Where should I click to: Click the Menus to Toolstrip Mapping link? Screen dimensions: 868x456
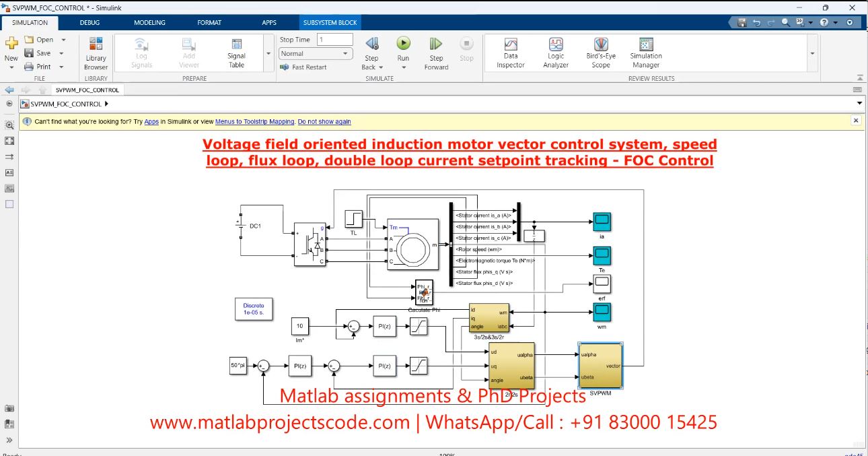point(255,122)
